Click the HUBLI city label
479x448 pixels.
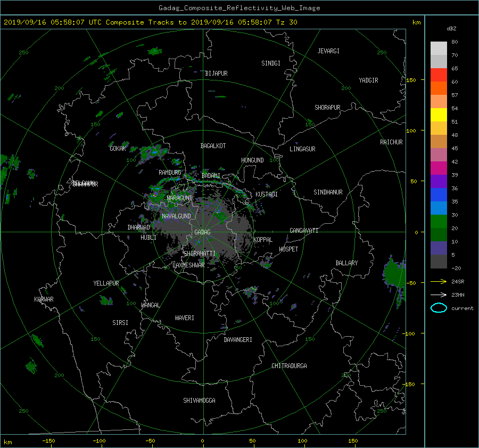coord(148,238)
